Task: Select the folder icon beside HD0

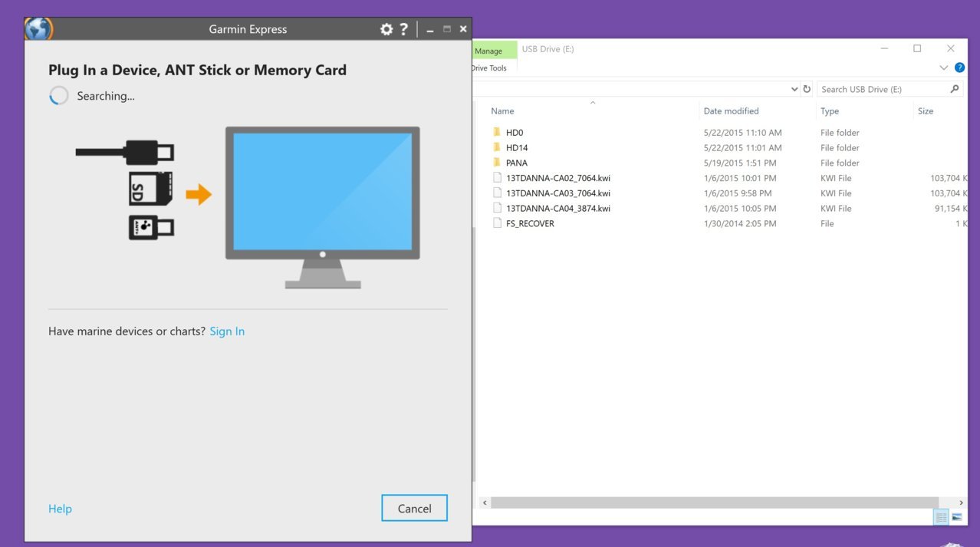Action: (x=497, y=133)
